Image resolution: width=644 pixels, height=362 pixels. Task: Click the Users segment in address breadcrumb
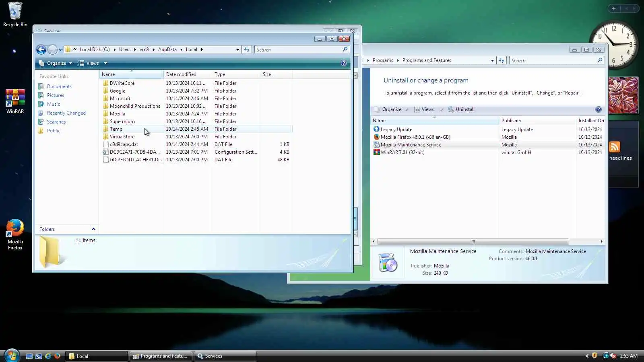coord(124,49)
